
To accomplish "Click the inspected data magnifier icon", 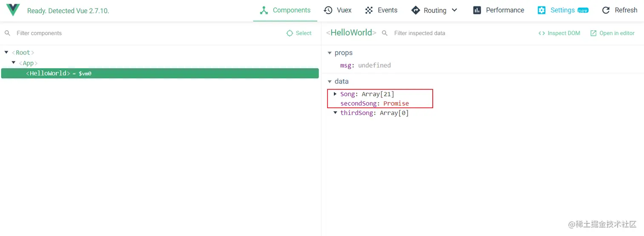I will tap(385, 33).
